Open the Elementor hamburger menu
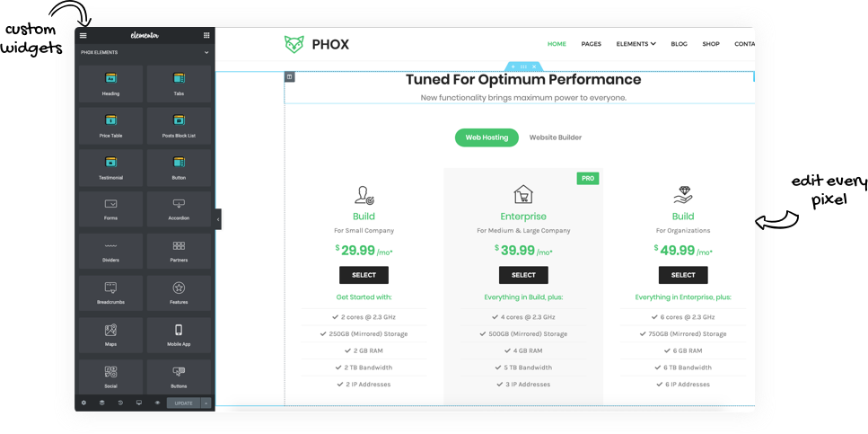This screenshot has width=868, height=434. (83, 35)
